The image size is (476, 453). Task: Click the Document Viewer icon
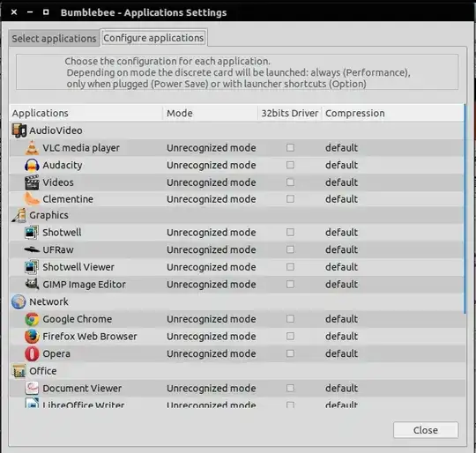pyautogui.click(x=32, y=389)
